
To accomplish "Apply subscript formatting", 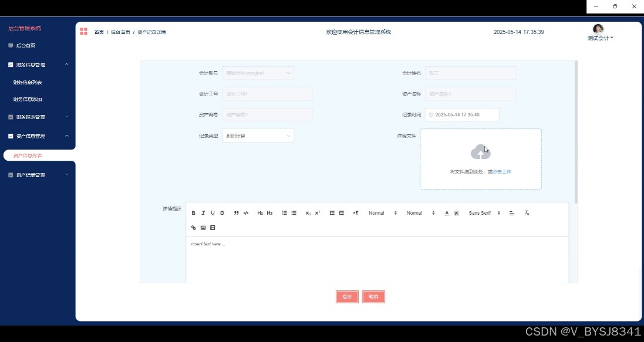I will tap(308, 213).
